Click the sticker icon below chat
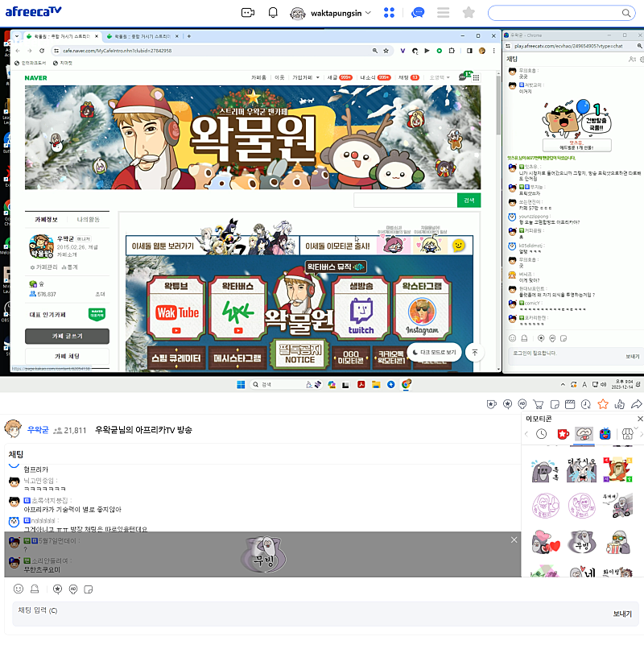The image size is (644, 645). (88, 589)
